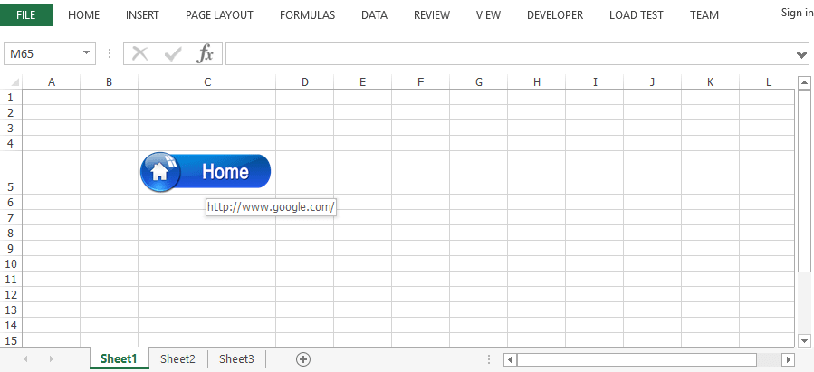Click the horizontal scrollbar thumb

637,359
